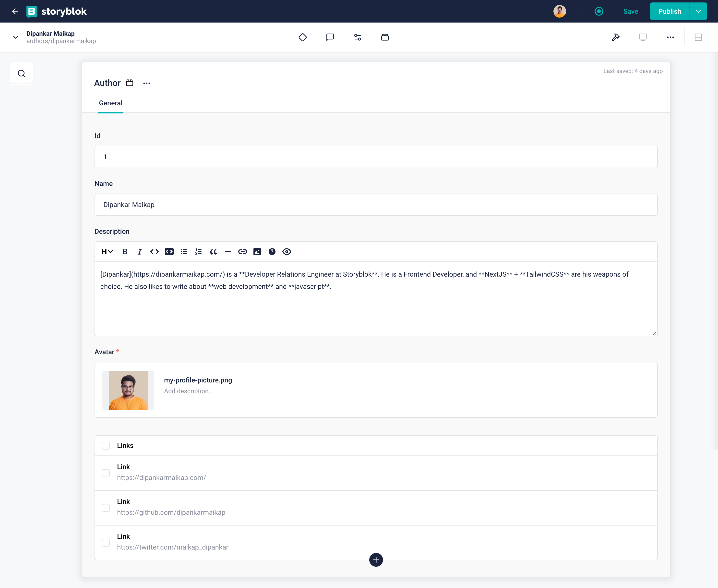The image size is (718, 588).
Task: Open the calendar icon in top toolbar
Action: pos(385,37)
